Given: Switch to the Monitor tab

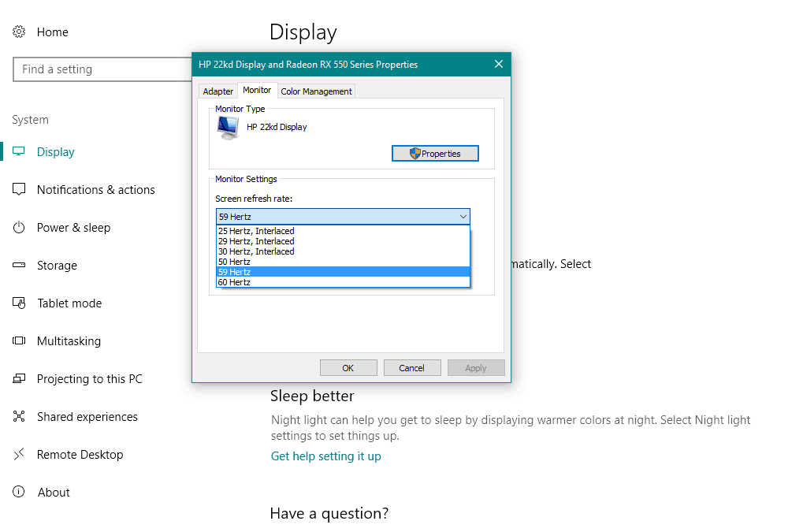Looking at the screenshot, I should [x=257, y=90].
